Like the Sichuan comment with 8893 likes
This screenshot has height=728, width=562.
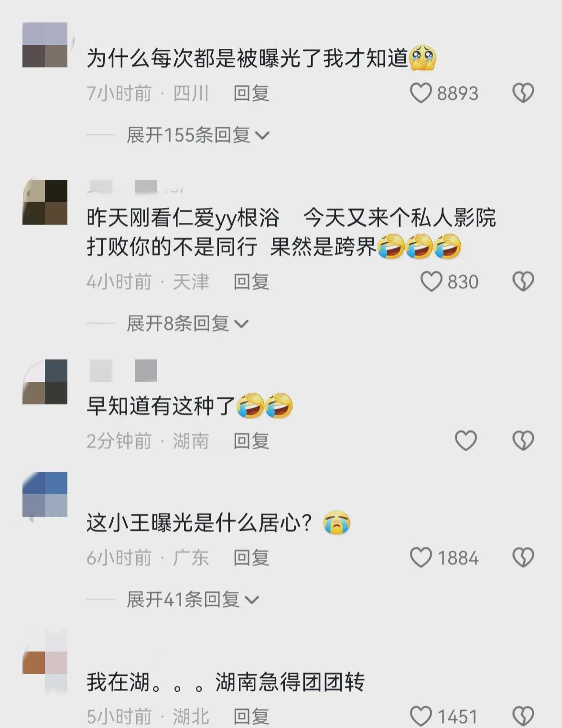421,93
